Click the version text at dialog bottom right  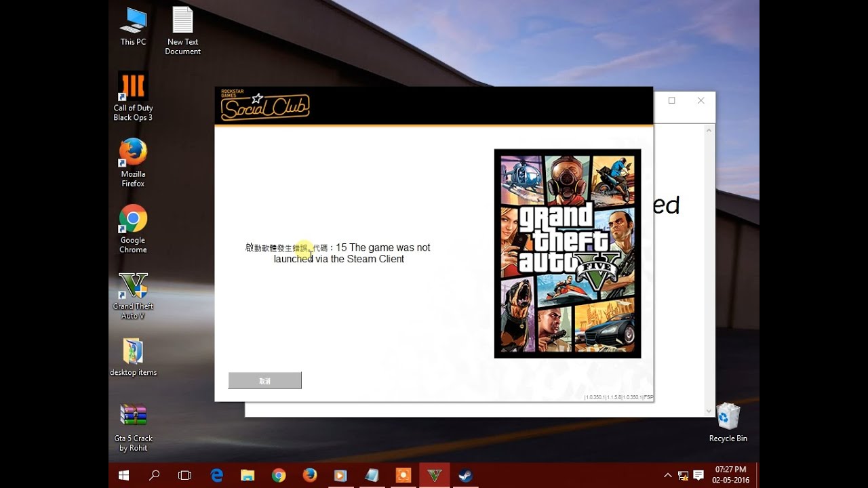pyautogui.click(x=618, y=397)
